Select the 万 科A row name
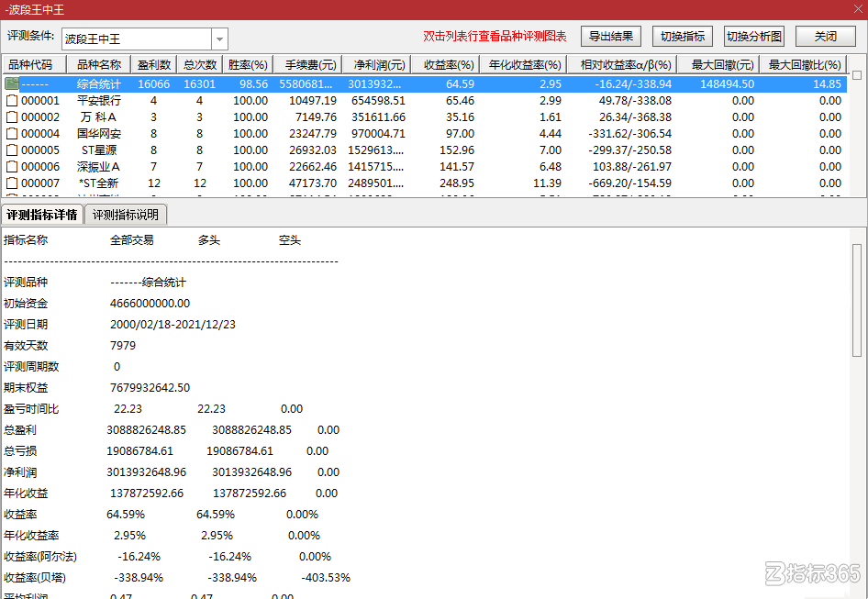Image resolution: width=868 pixels, height=599 pixels. click(98, 117)
